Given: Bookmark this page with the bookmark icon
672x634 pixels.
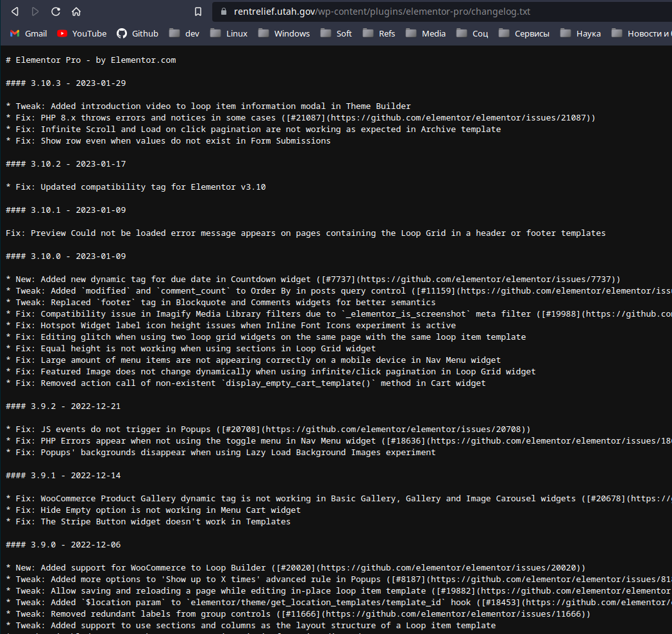Looking at the screenshot, I should [198, 12].
